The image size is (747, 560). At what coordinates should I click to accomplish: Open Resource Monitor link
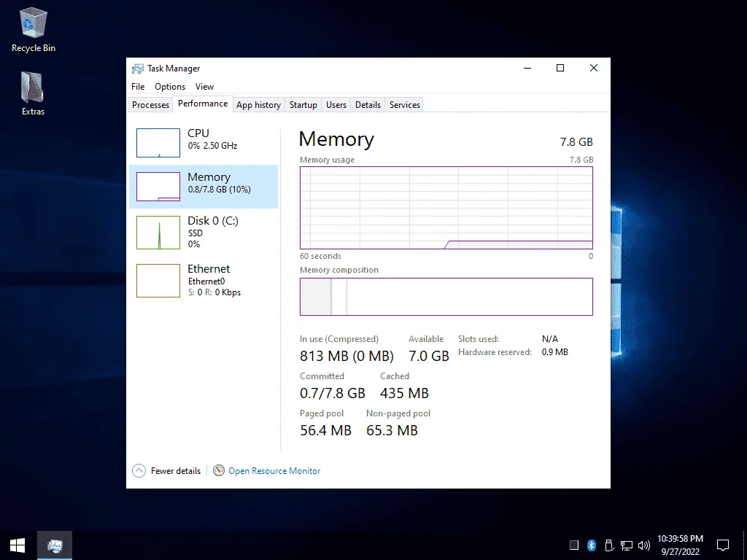point(274,471)
